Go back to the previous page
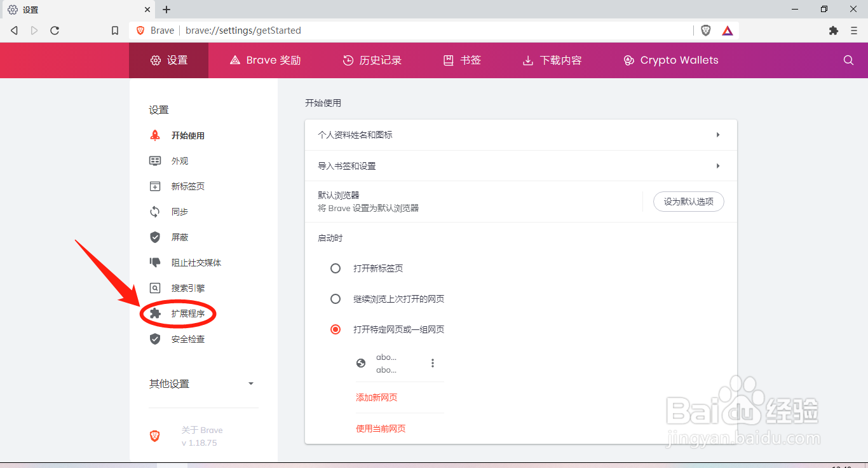The height and width of the screenshot is (468, 868). (x=14, y=31)
